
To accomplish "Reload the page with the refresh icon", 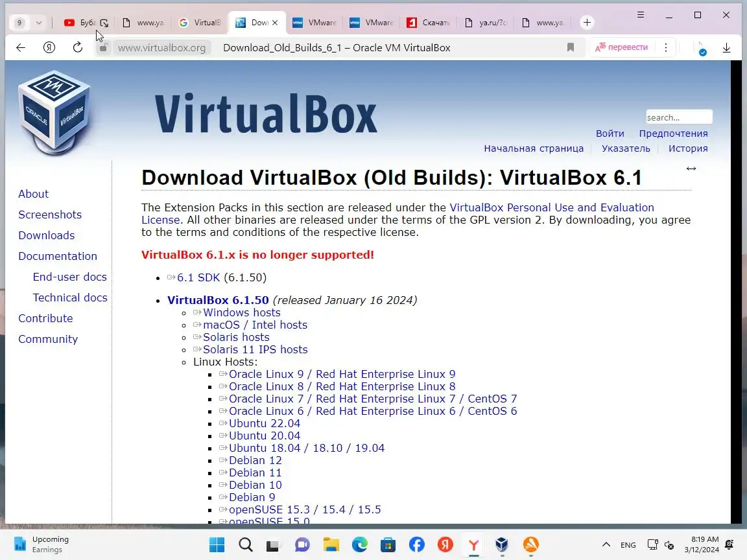I will 78,47.
